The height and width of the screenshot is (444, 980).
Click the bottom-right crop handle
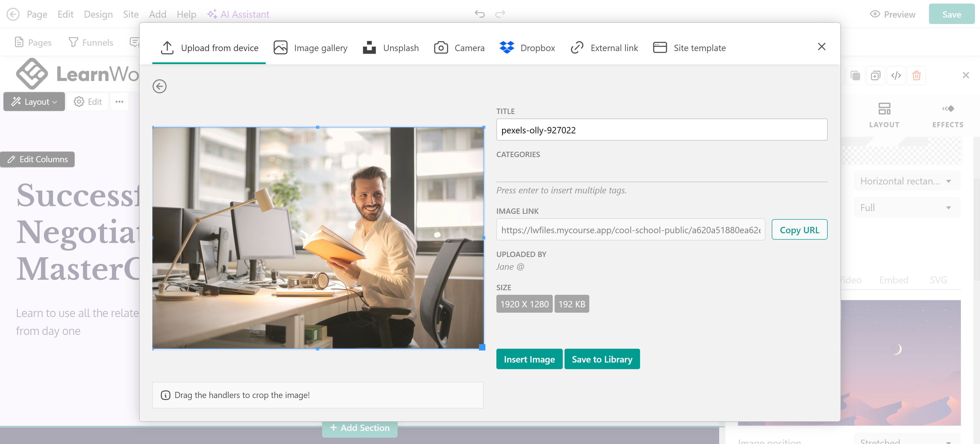(482, 347)
